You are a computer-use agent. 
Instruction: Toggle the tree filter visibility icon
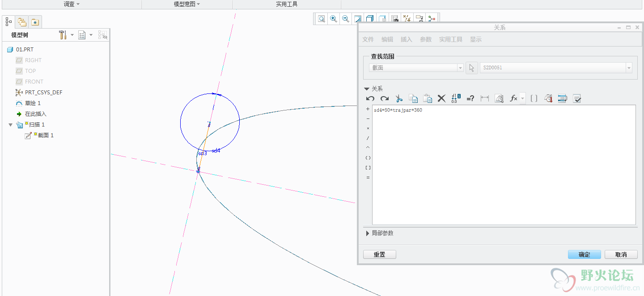tap(103, 35)
